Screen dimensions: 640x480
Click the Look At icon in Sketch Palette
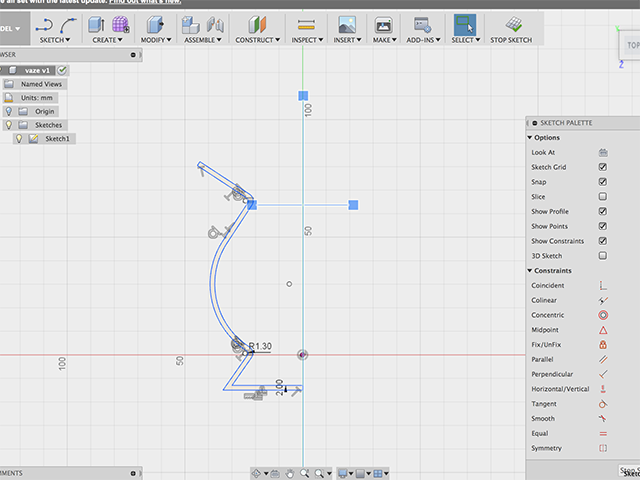pos(603,153)
